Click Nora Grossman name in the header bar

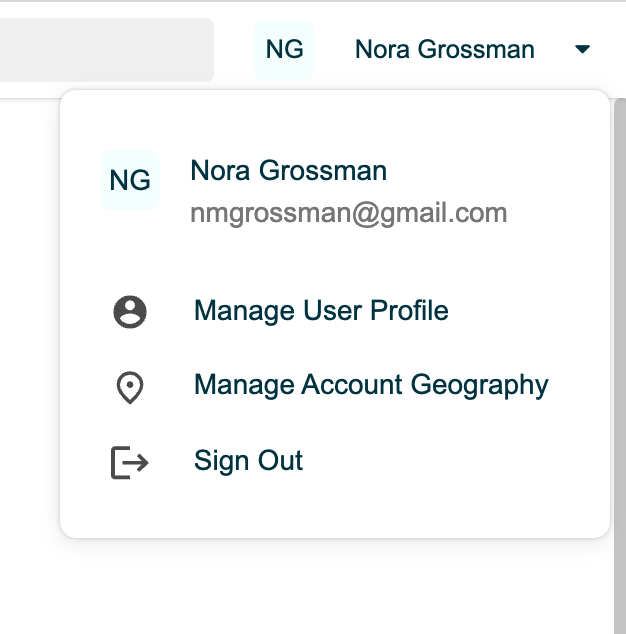(x=444, y=49)
